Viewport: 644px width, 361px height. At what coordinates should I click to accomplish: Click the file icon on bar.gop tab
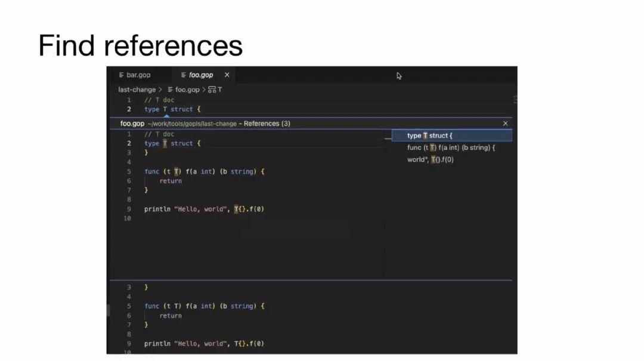coord(122,75)
